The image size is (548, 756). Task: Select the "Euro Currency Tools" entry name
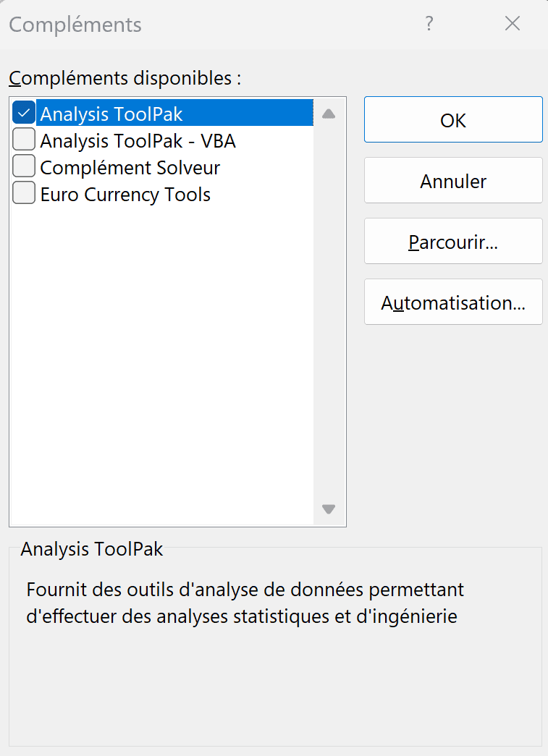pyautogui.click(x=125, y=195)
